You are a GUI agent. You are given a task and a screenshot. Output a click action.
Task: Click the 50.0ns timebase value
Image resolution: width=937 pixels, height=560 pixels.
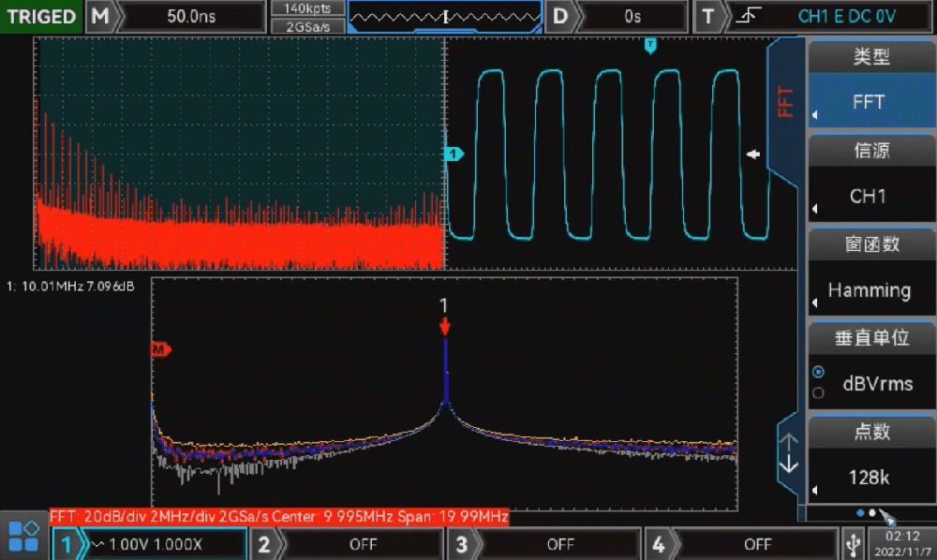tap(189, 16)
